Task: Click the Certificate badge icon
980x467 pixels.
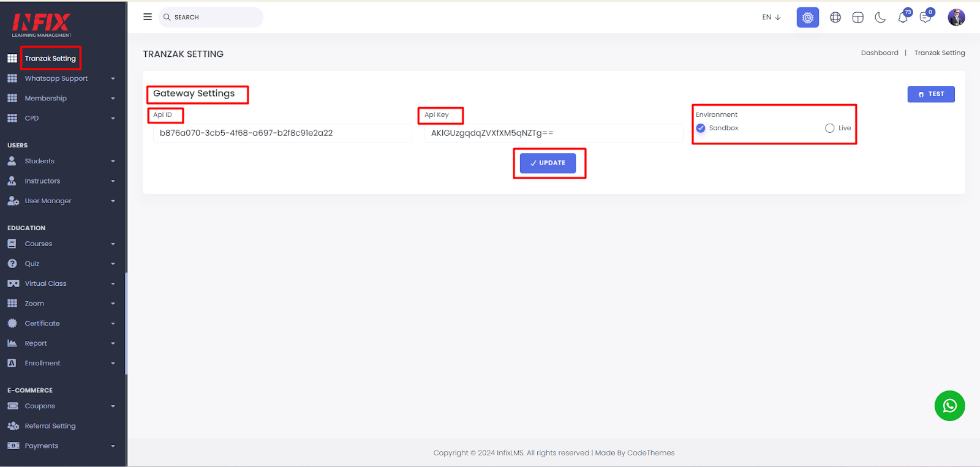Action: [12, 323]
